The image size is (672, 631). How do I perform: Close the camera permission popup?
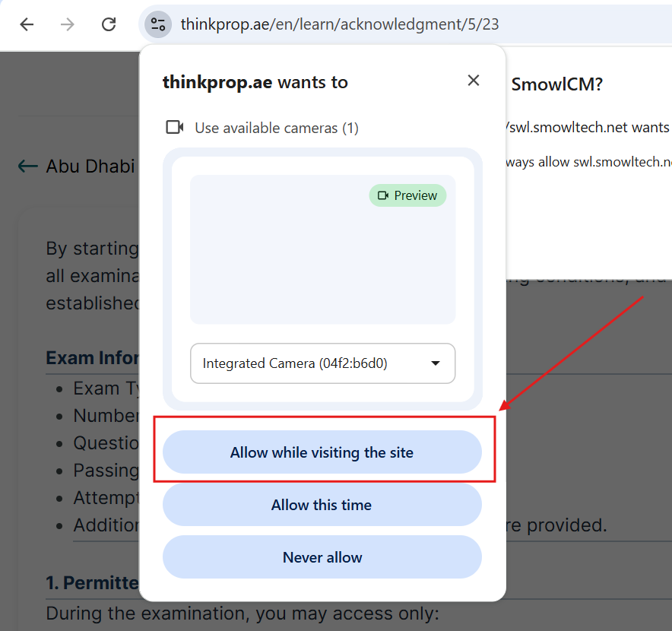[473, 80]
